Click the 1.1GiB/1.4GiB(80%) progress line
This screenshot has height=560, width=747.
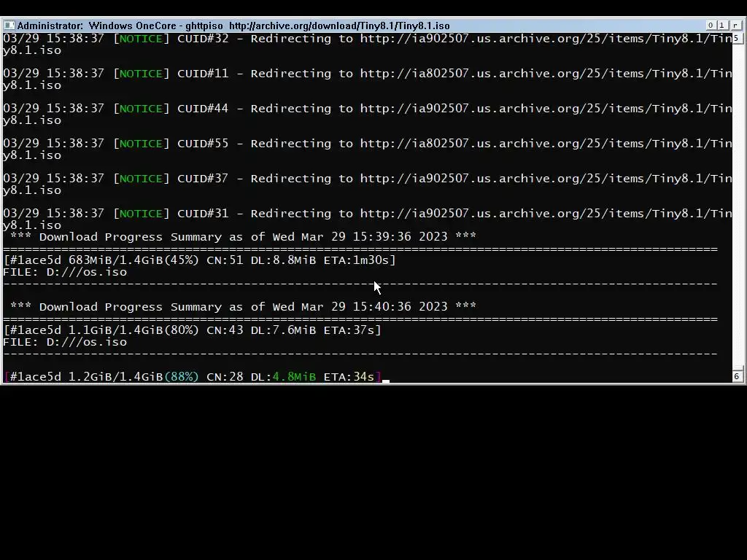(192, 330)
